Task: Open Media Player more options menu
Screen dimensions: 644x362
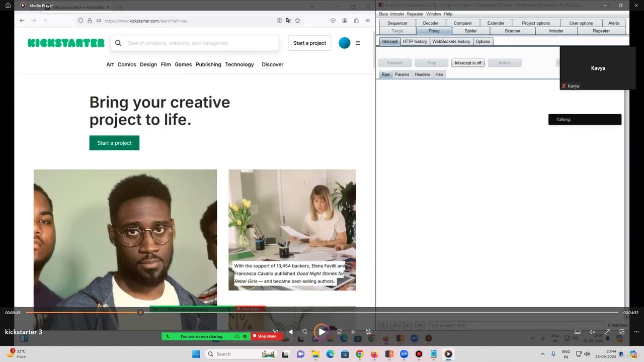Action: coord(636,332)
